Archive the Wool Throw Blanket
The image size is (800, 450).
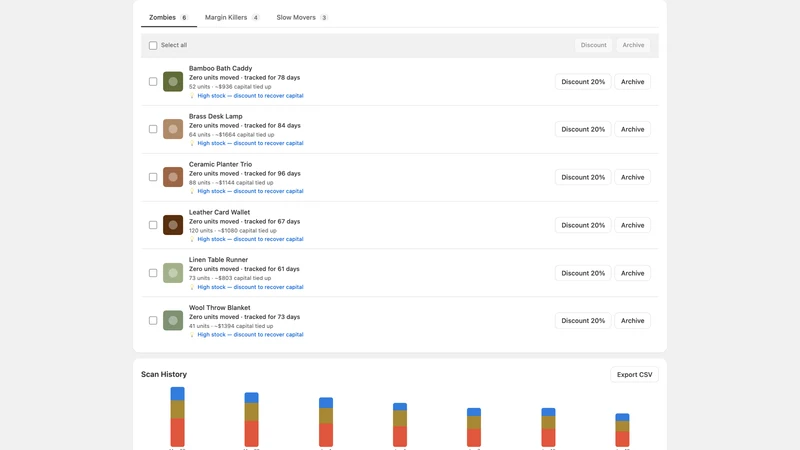coord(633,320)
